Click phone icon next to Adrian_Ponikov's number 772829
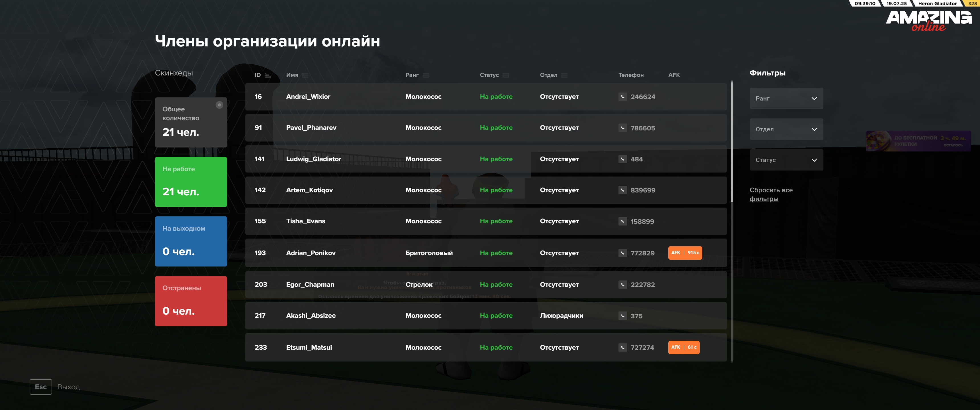This screenshot has height=410, width=980. 622,253
